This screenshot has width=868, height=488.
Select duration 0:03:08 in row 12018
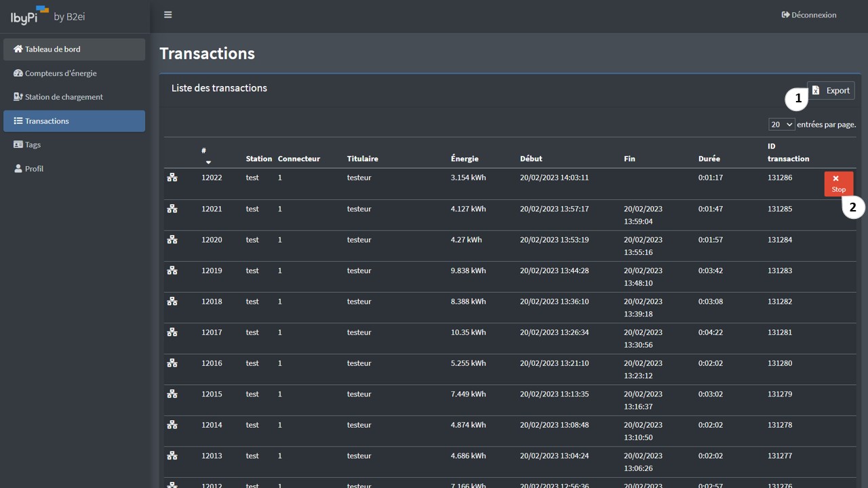pos(711,302)
